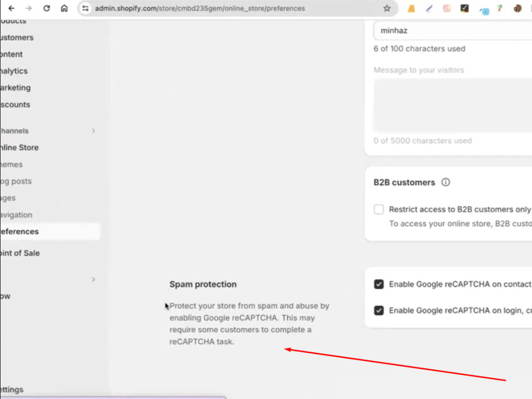Click the Message to your visitors textarea
Image resolution: width=532 pixels, height=399 pixels.
(453, 105)
